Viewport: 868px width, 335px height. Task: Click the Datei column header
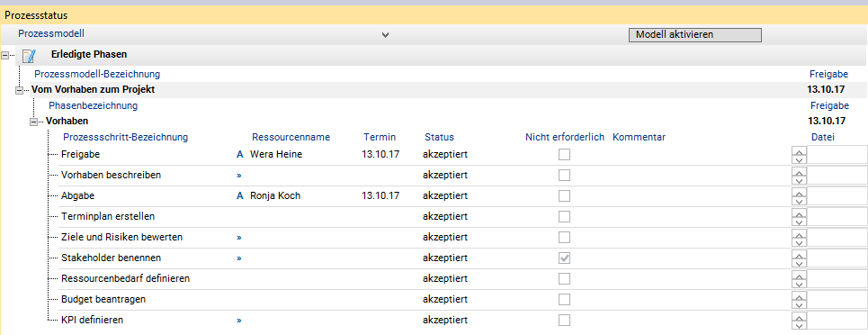click(x=823, y=137)
